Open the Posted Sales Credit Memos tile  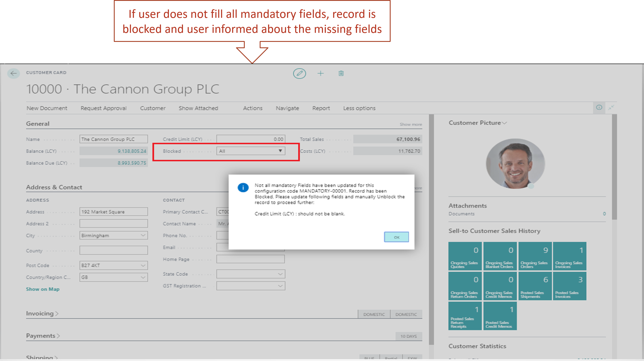[500, 316]
